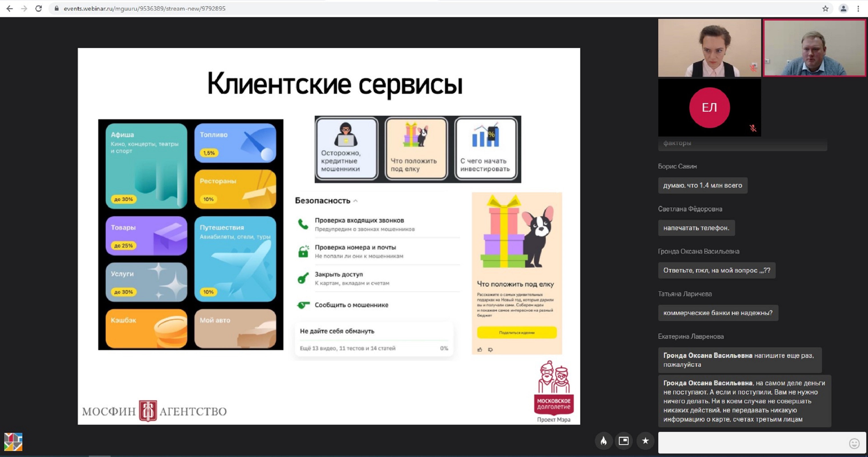This screenshot has height=457, width=868.
Task: Select С чего начать инвестировать card
Action: point(485,149)
